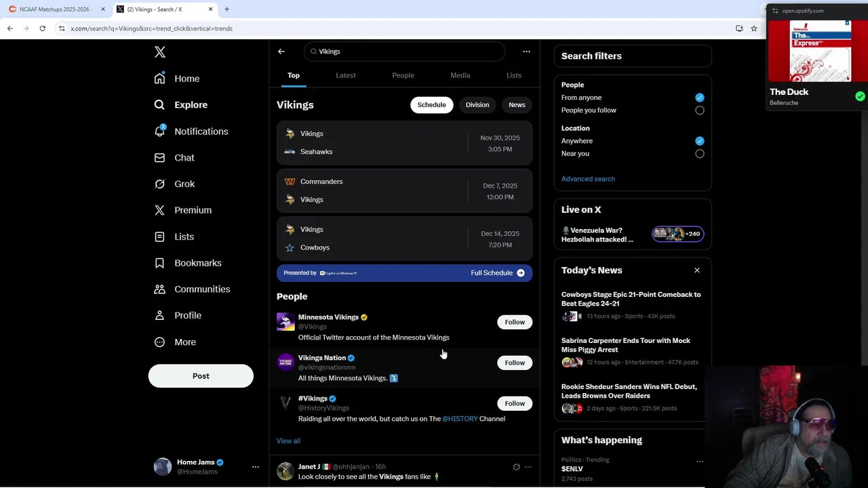Open Advanced search link
868x488 pixels.
(x=588, y=179)
